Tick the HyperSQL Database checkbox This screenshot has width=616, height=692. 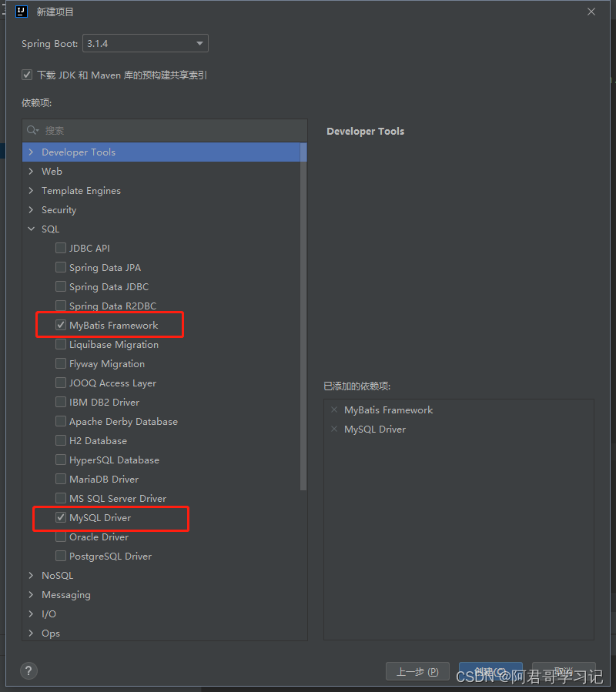(x=61, y=460)
